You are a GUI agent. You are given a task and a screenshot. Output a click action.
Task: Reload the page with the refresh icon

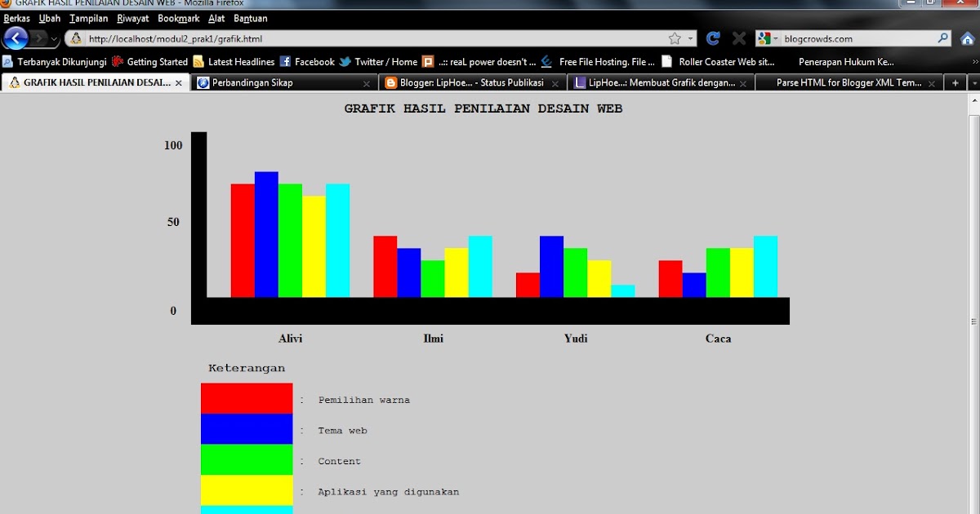713,38
